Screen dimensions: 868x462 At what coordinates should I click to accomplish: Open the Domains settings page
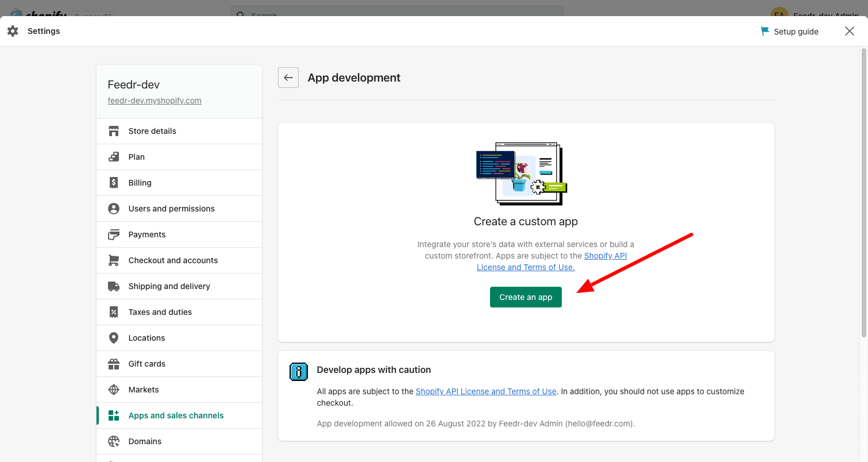[x=145, y=441]
